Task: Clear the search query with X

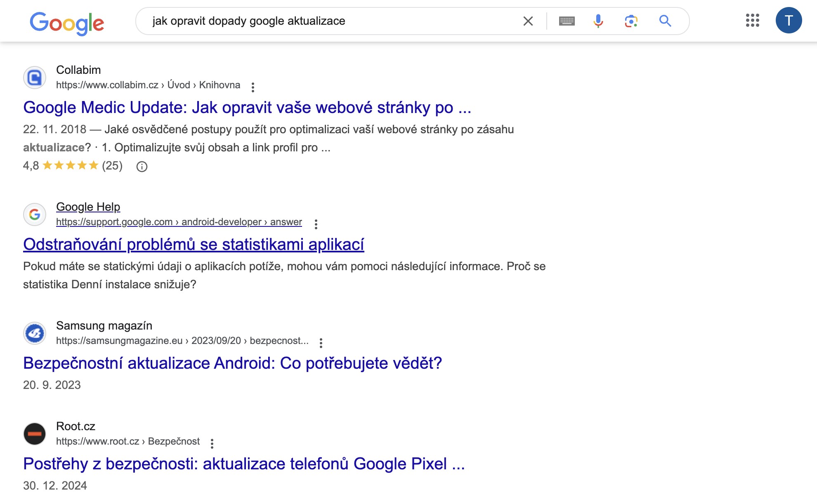Action: 528,21
